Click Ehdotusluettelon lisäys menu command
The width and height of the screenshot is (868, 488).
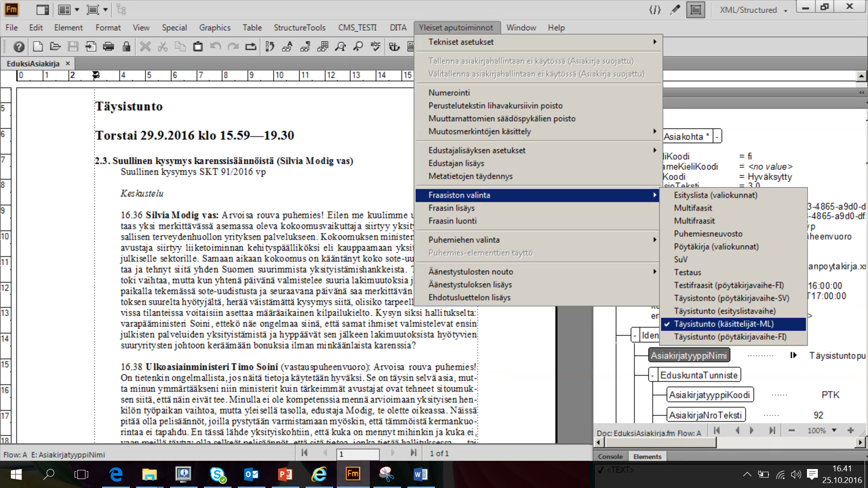(538, 298)
